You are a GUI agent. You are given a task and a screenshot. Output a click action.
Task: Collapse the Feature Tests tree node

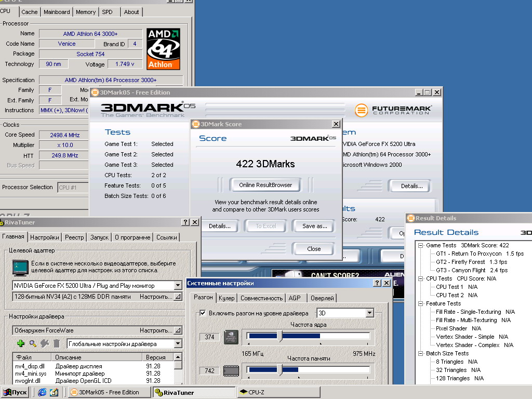(421, 303)
